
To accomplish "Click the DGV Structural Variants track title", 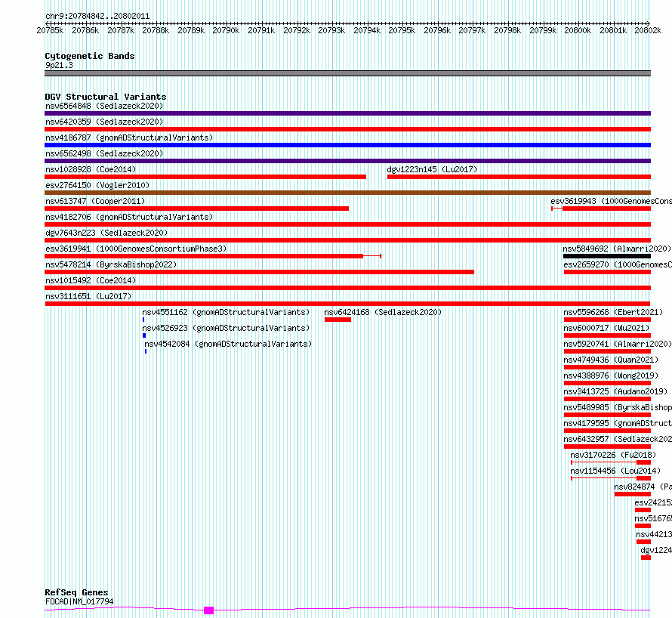I will coord(106,97).
